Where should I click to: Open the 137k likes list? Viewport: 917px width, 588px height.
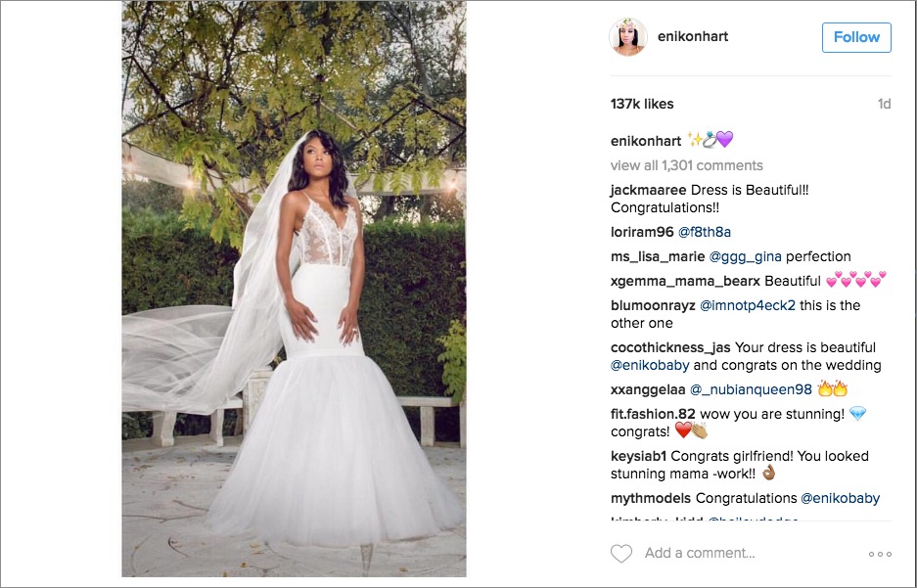642,104
